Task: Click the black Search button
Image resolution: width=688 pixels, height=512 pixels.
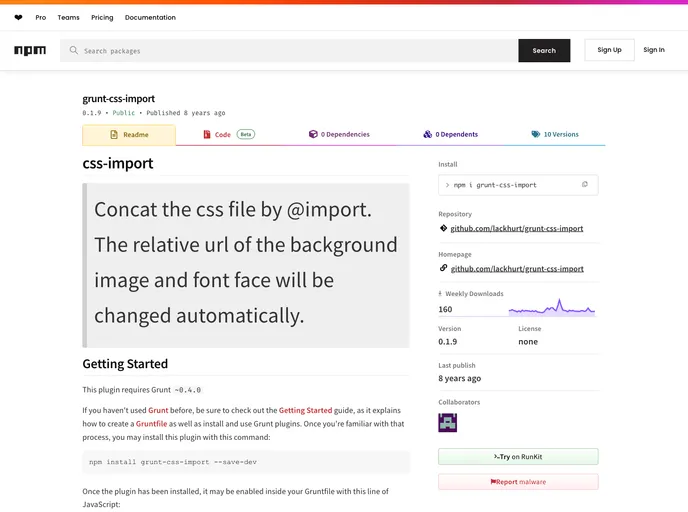Action: (544, 50)
